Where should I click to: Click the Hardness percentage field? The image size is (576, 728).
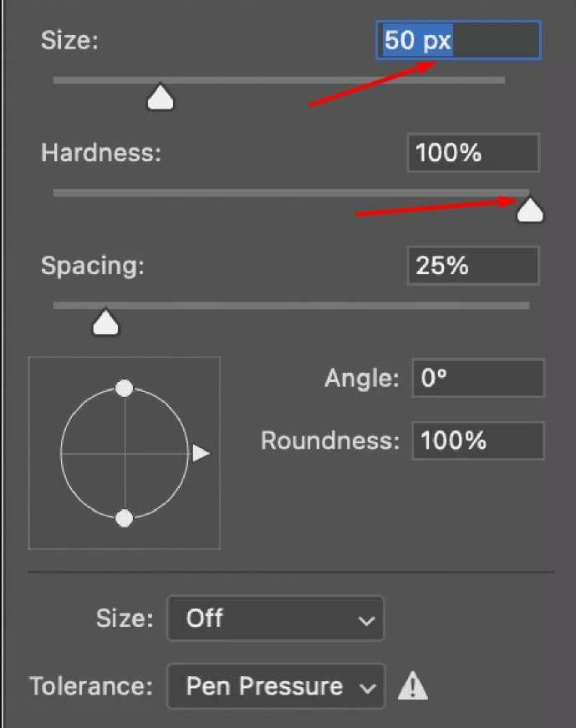[473, 153]
